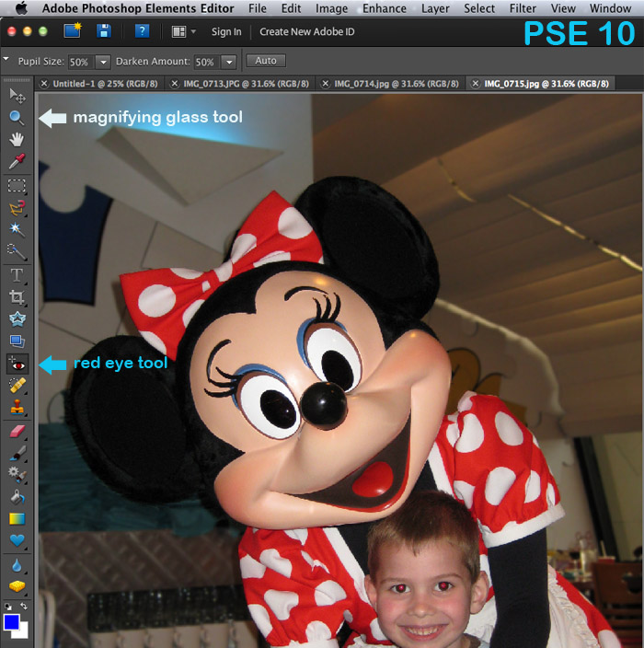
Task: Close the IMG_0713.JPG document tab
Action: (x=175, y=84)
